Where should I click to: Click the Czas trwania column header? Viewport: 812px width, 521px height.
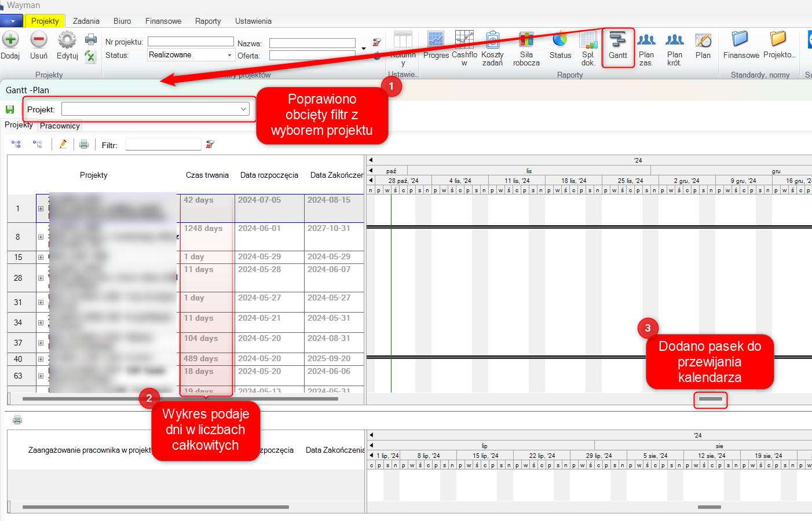pyautogui.click(x=207, y=175)
